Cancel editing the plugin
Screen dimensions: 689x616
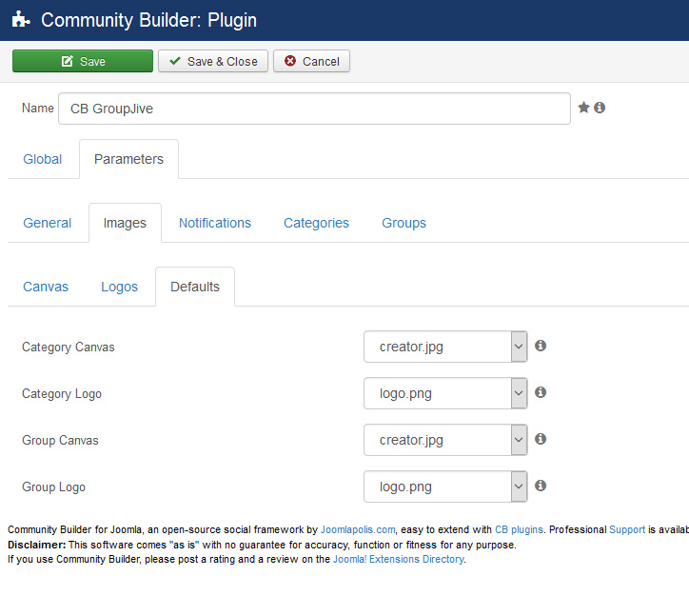pos(312,61)
